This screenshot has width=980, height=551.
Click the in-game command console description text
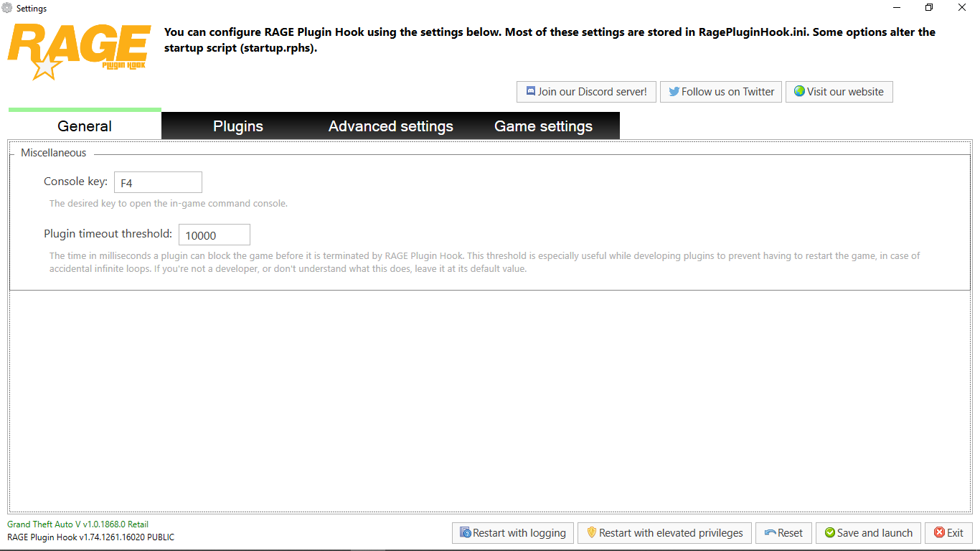[x=168, y=204]
